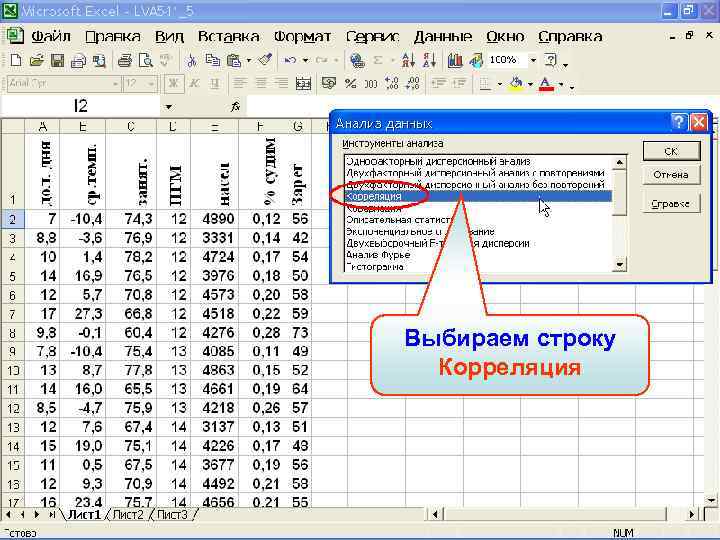Open the Undo history dropdown arrow
720x540 pixels.
(305, 61)
